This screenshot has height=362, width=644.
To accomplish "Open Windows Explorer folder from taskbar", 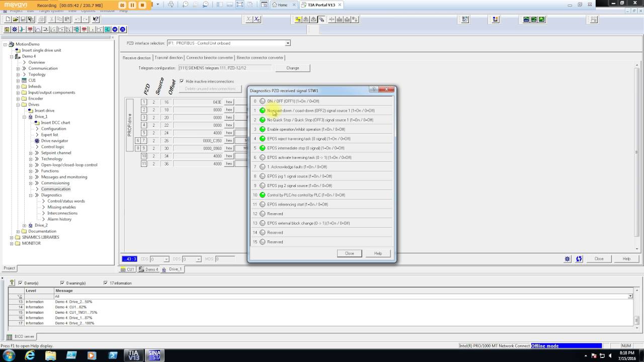I will click(51, 355).
